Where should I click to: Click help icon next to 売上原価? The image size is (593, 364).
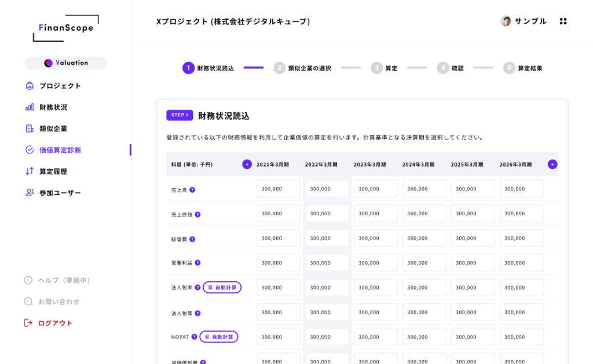(x=197, y=214)
